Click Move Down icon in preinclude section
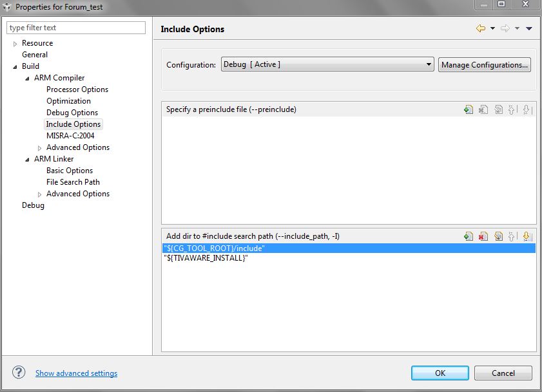The width and height of the screenshot is (542, 392). 527,110
